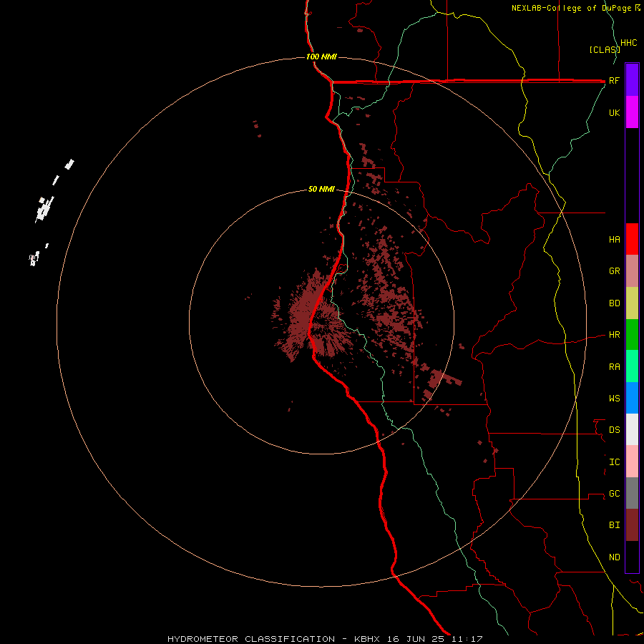Image resolution: width=644 pixels, height=644 pixels.
Task: Click the BI brown legend swatch
Action: [632, 525]
